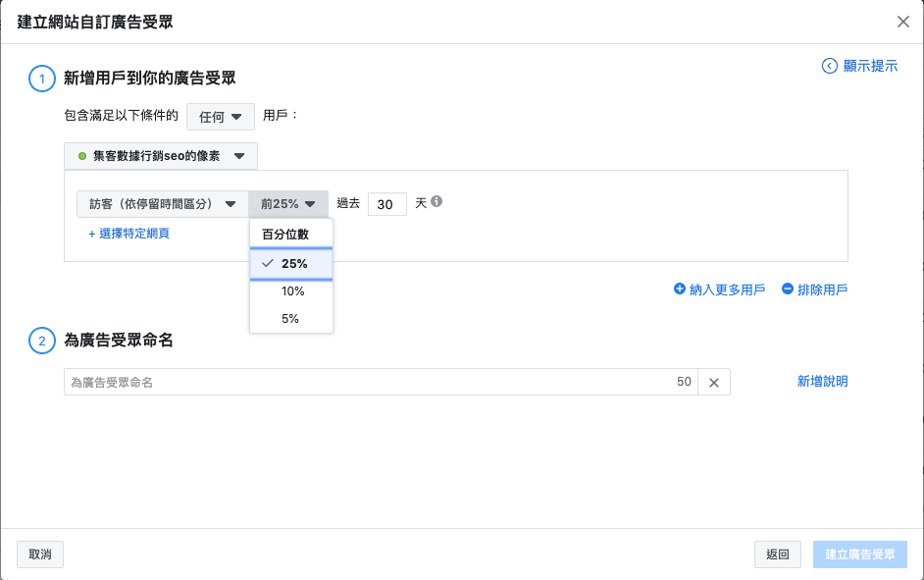Select the checked 25% percentile option
The image size is (924, 580).
pos(292,264)
